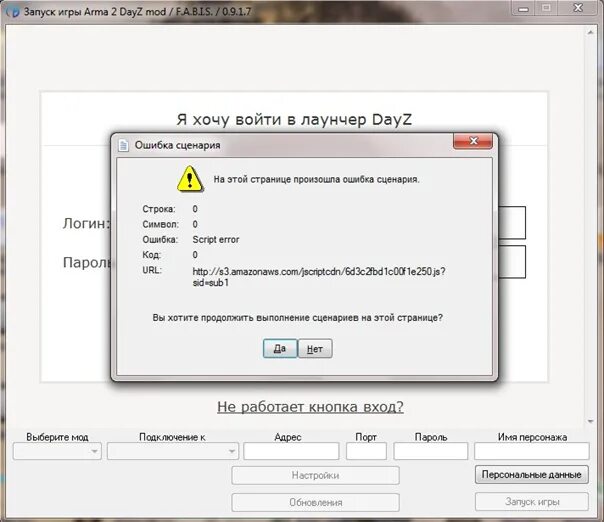Click the Обновления button
The height and width of the screenshot is (522, 604).
click(315, 502)
